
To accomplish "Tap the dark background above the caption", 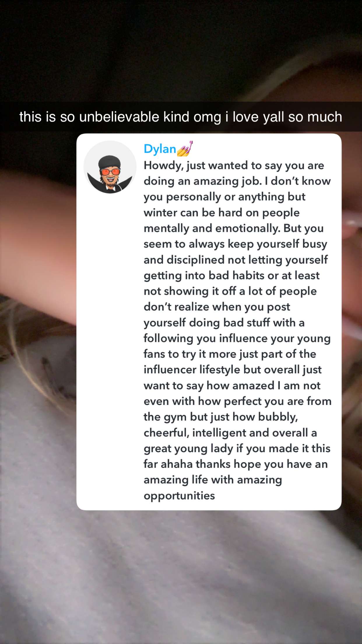I will [x=181, y=50].
